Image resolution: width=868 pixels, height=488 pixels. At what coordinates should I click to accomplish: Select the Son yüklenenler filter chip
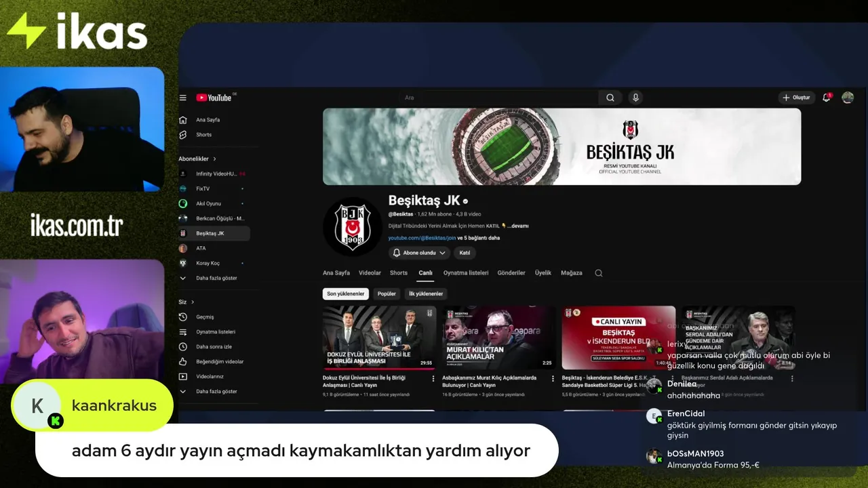[346, 294]
